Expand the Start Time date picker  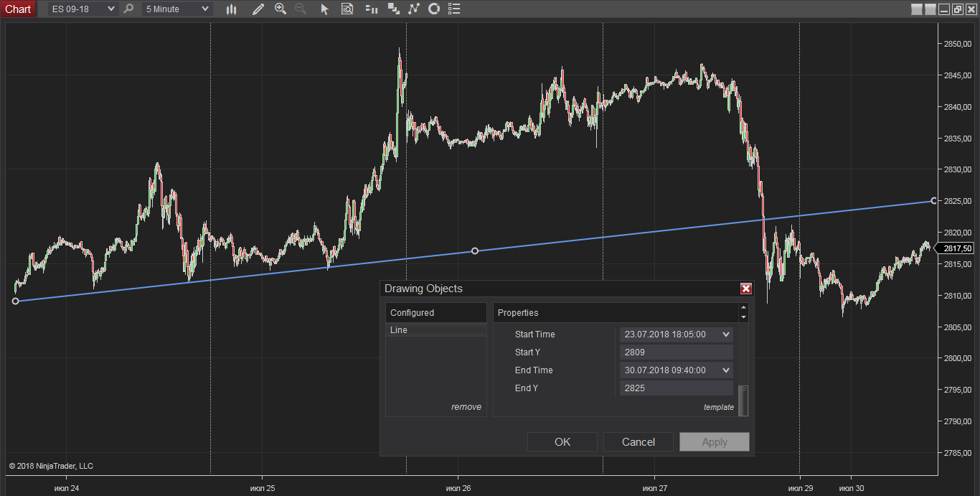coord(726,334)
